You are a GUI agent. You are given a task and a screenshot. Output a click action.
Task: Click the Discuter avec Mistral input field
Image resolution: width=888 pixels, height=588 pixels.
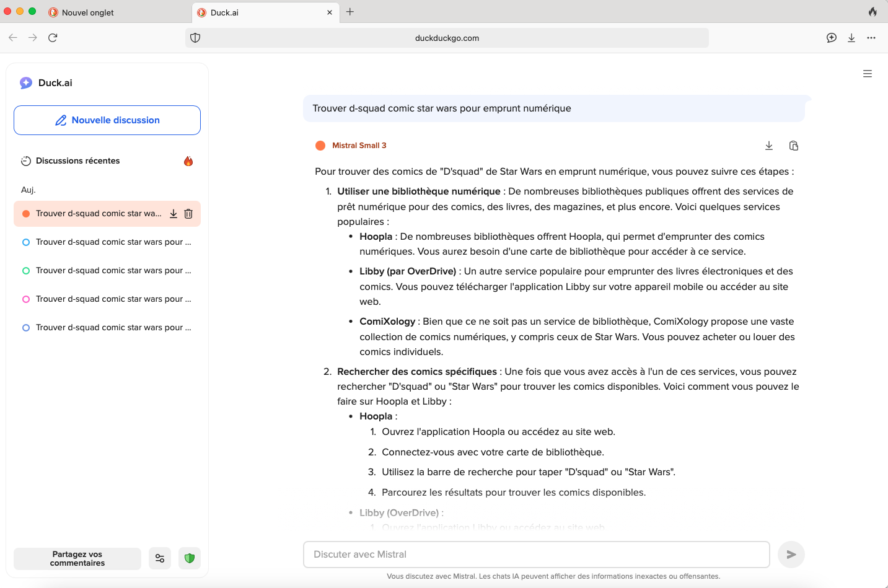coord(536,555)
